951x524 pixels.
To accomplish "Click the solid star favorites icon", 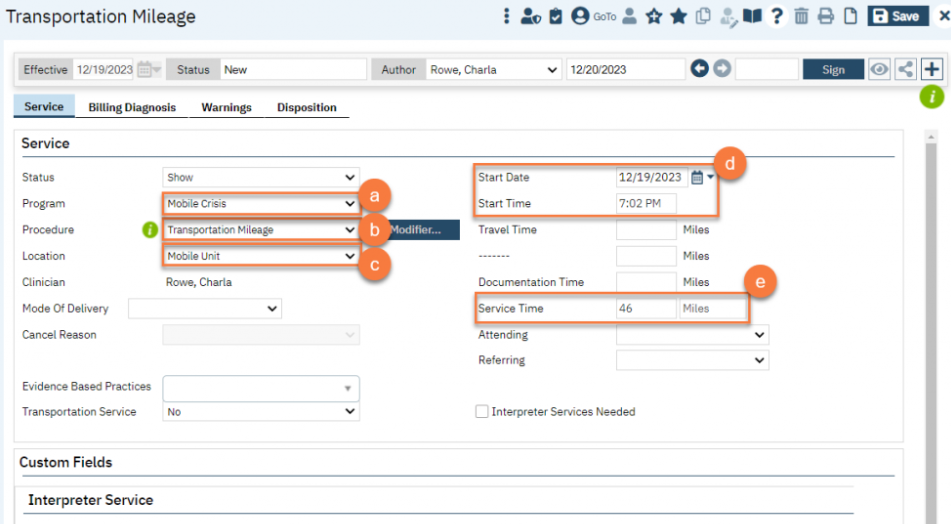I will [x=678, y=16].
